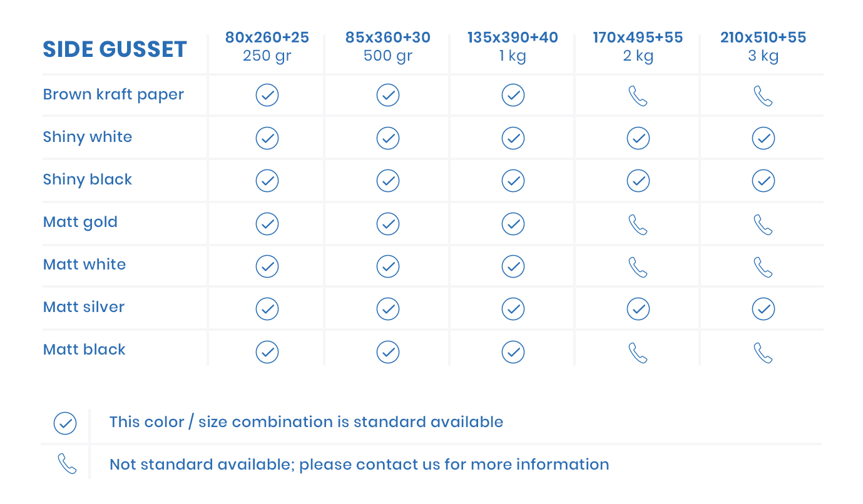The height and width of the screenshot is (504, 863).
Task: Click checkmark icon in the legend row
Action: (65, 423)
